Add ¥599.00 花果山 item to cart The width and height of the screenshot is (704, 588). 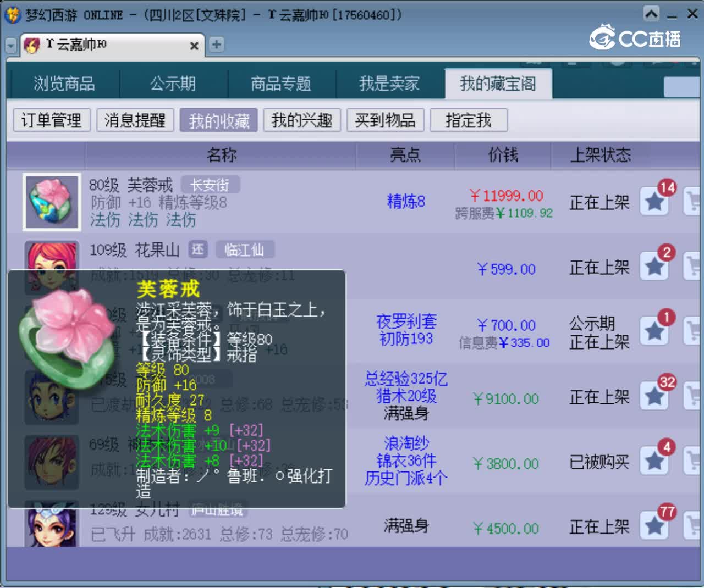point(692,267)
